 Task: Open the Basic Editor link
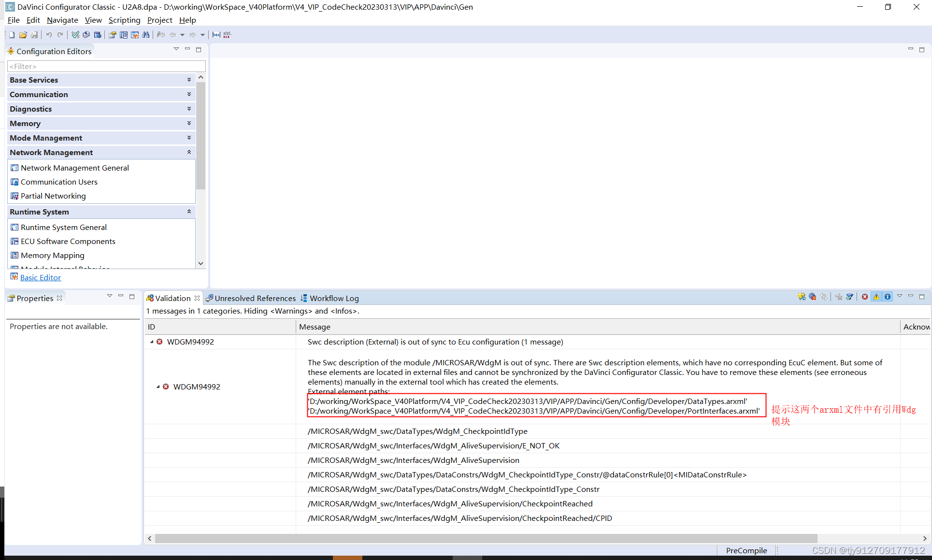pos(41,277)
